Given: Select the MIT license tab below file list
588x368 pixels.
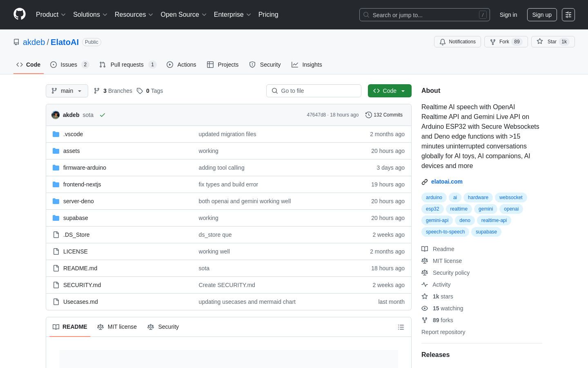Looking at the screenshot, I should (x=117, y=327).
